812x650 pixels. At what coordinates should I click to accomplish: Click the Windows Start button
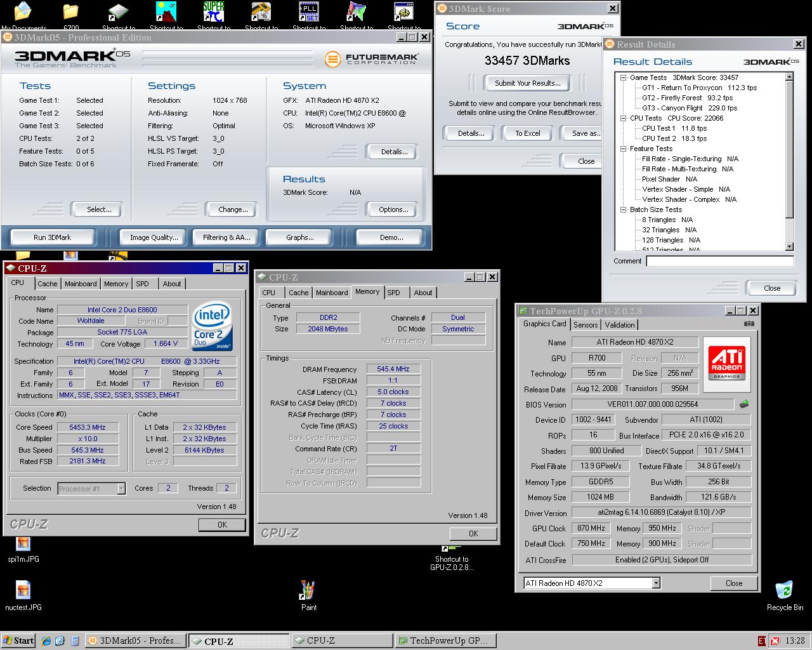18,640
